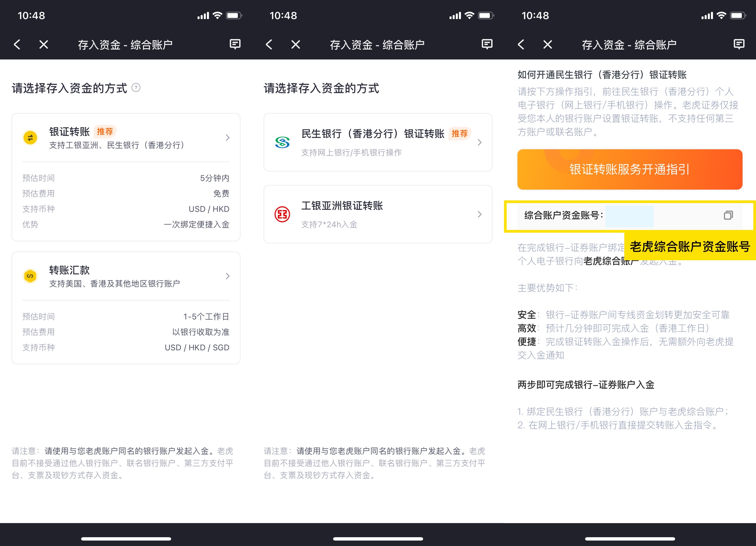This screenshot has height=546, width=756.
Task: Open 银证转账服务开通指引 orange button
Action: (x=630, y=169)
